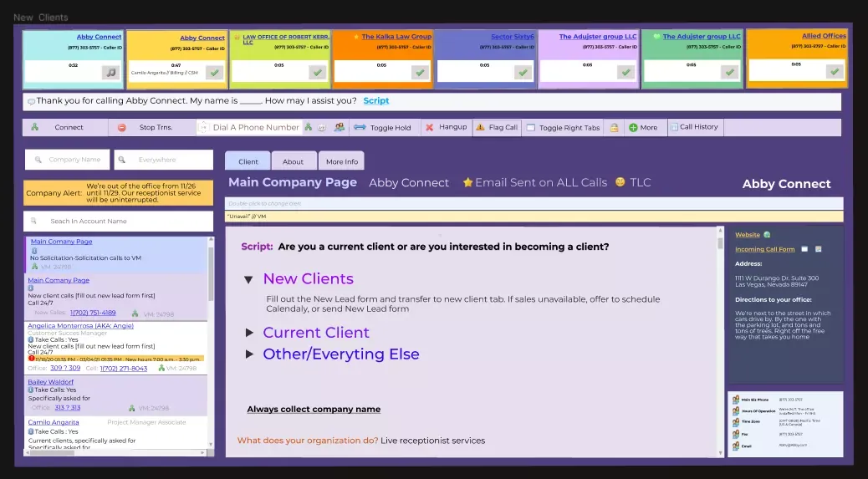Image resolution: width=868 pixels, height=479 pixels.
Task: Expand the Current Client section
Action: (249, 333)
